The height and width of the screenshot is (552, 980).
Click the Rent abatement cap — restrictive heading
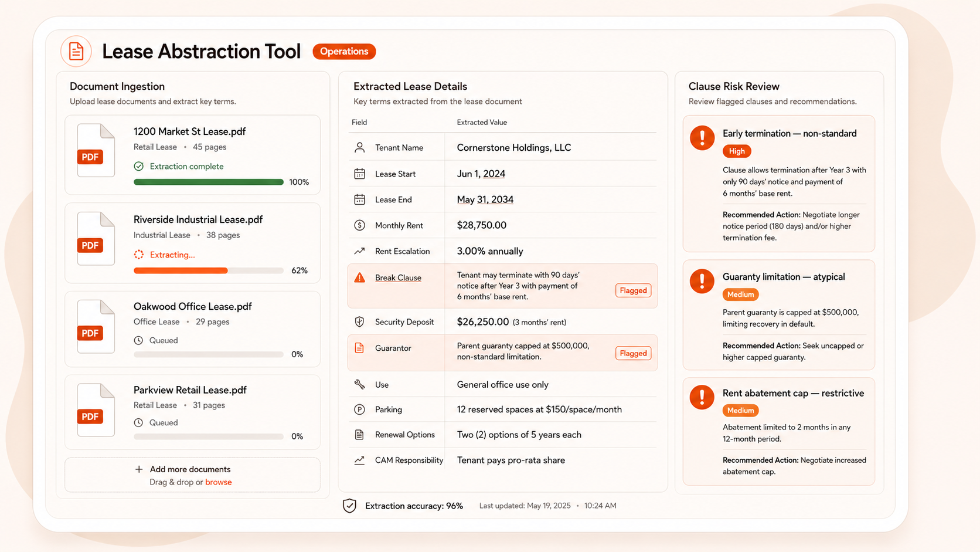(x=793, y=393)
